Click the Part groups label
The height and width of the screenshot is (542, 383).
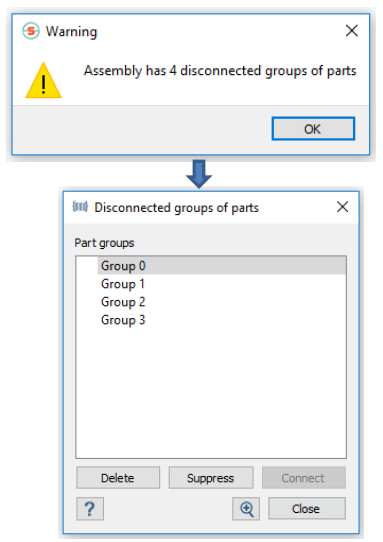point(104,243)
